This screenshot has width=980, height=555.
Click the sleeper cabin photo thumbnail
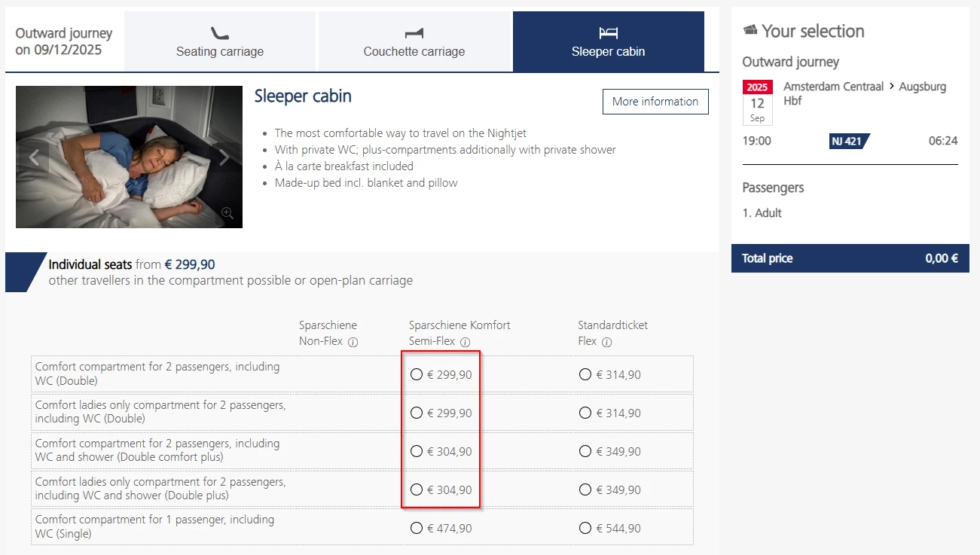click(x=129, y=157)
